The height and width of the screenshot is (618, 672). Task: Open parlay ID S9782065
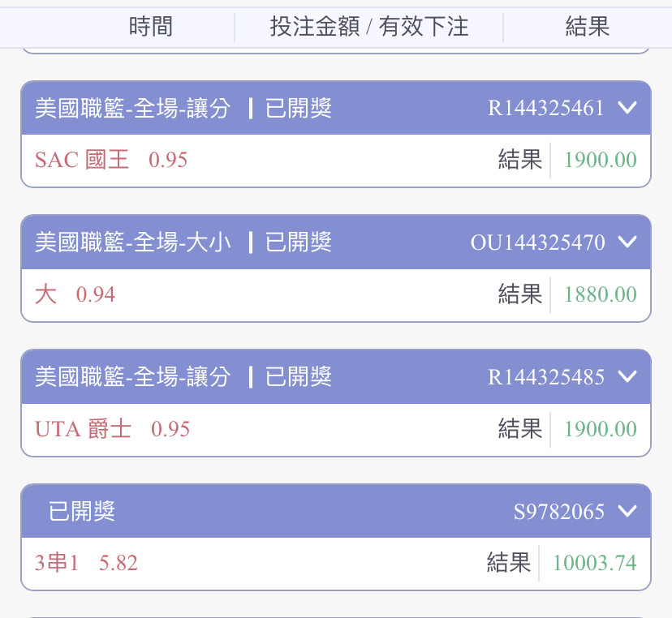(x=559, y=512)
